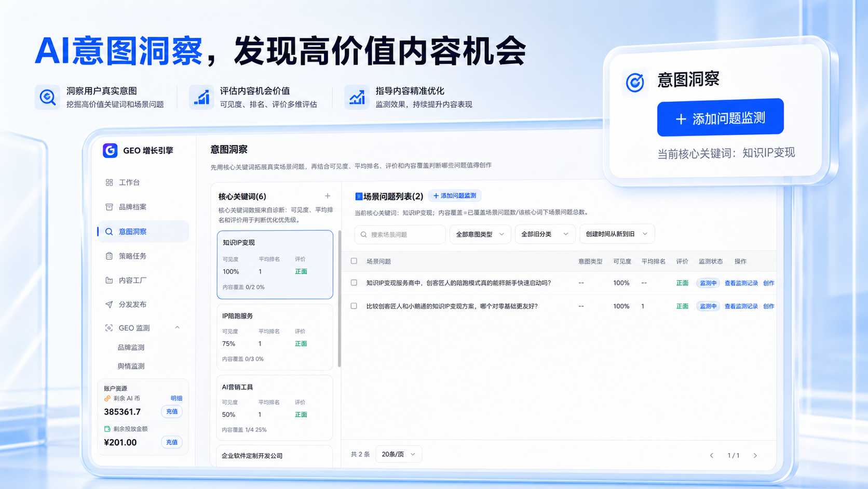This screenshot has height=489, width=868.
Task: Click the 策略任务 clipboard icon
Action: (109, 256)
